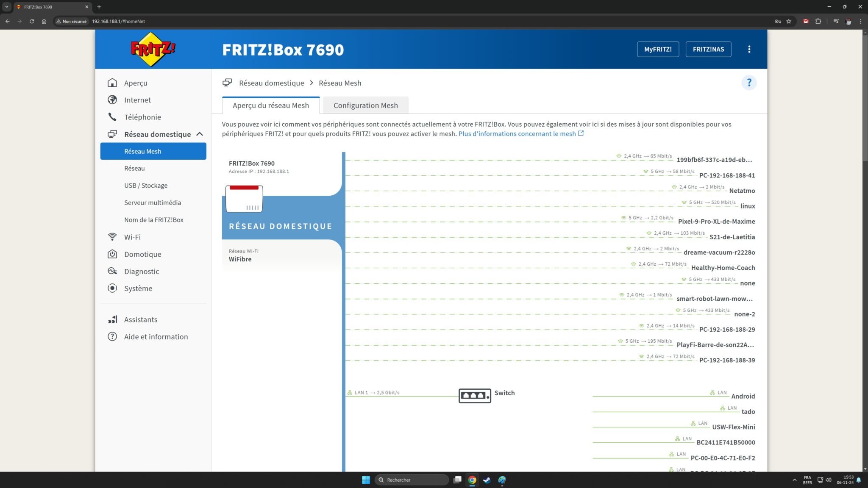Open the Internet globe icon

(x=112, y=100)
